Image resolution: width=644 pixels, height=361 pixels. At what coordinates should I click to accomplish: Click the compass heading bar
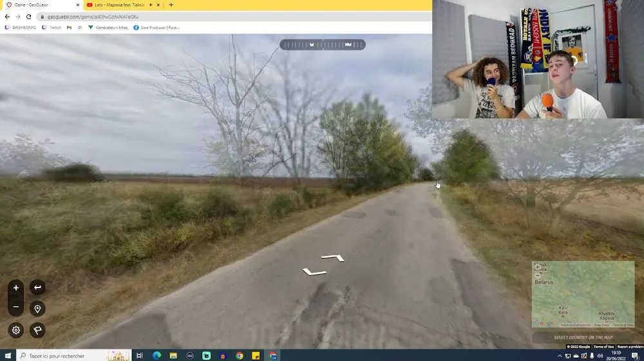coord(323,44)
